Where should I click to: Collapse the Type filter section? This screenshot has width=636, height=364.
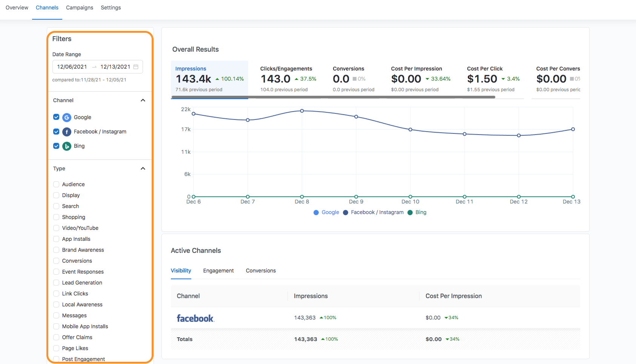(143, 168)
